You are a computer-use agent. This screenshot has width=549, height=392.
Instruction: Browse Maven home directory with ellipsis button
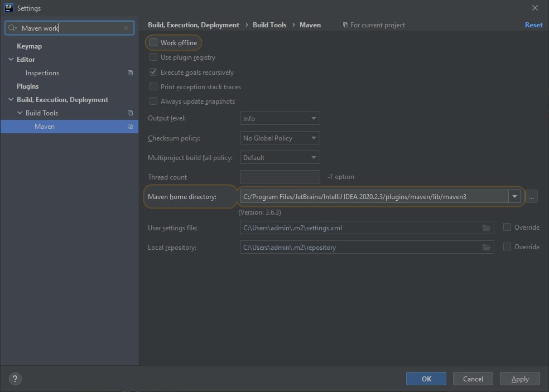(x=532, y=197)
